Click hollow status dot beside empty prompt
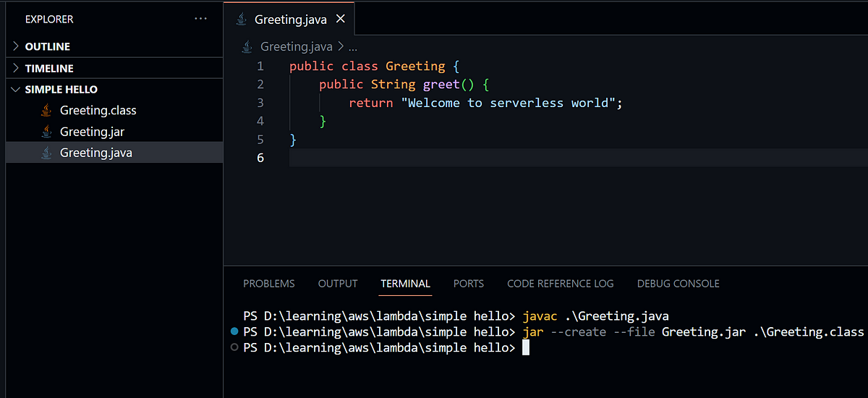 pyautogui.click(x=234, y=347)
